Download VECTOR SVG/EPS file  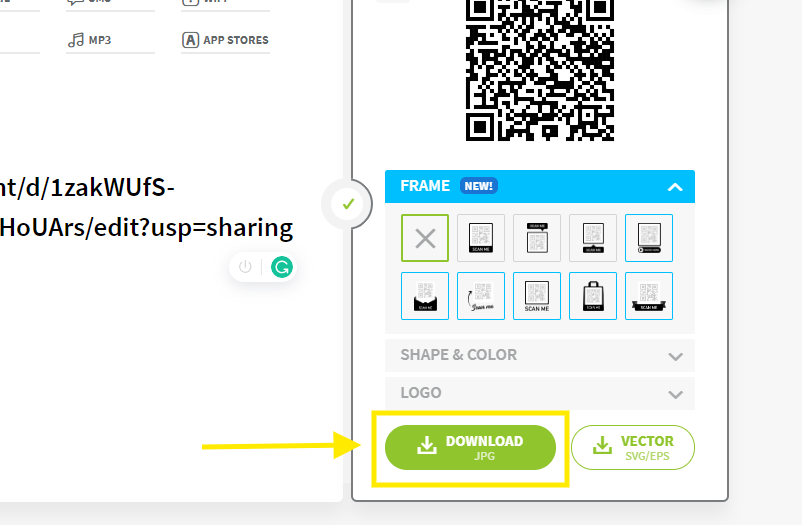pyautogui.click(x=633, y=448)
